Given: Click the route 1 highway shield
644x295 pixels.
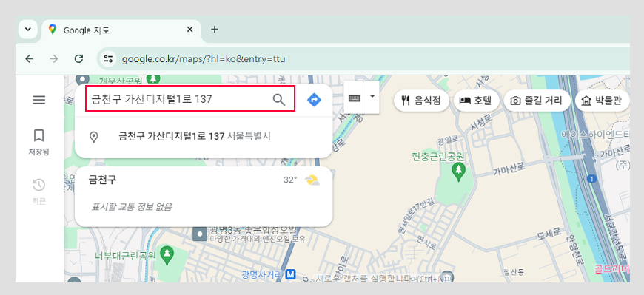Looking at the screenshot, I should pos(591,179).
